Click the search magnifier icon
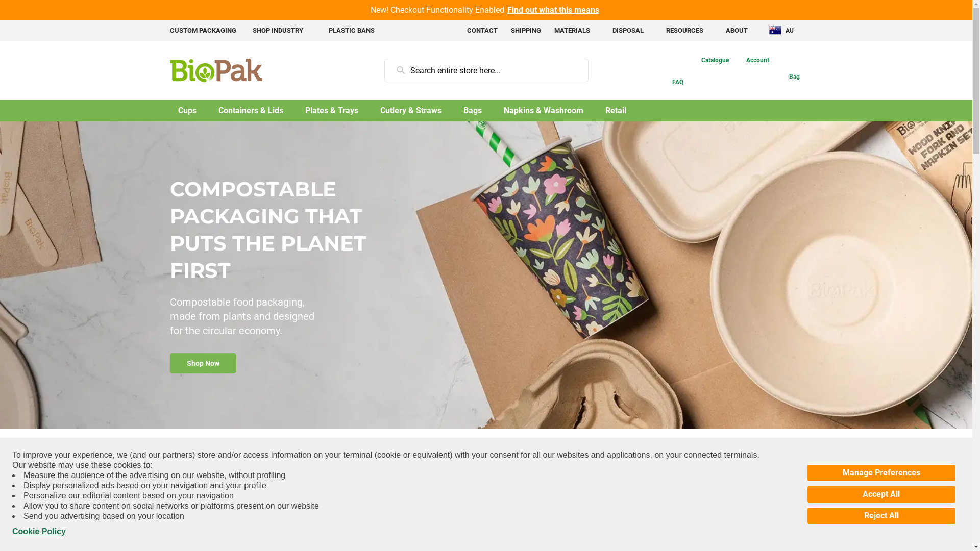 [401, 70]
